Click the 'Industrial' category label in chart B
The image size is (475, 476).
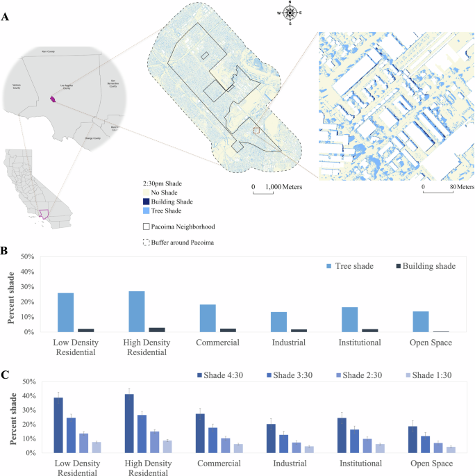coord(289,343)
